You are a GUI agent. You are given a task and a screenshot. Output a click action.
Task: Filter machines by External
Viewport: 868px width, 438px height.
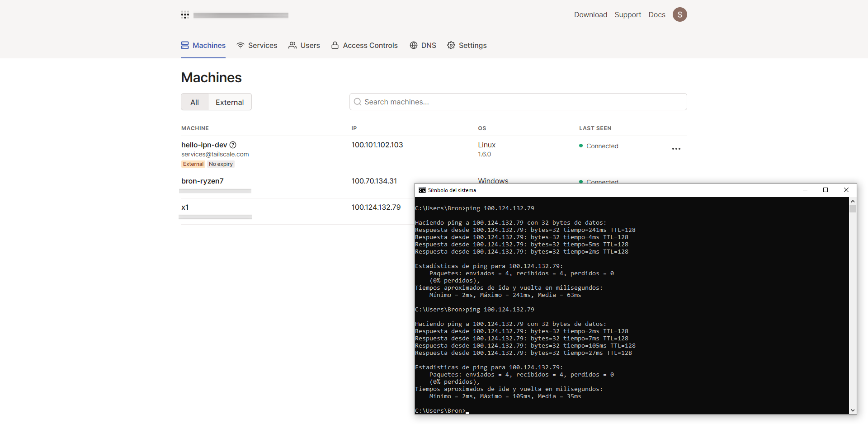230,102
